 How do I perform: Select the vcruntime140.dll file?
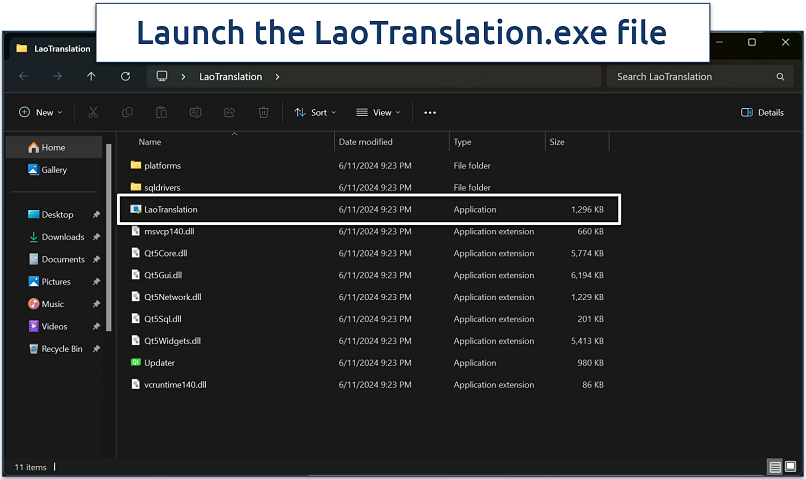(x=369, y=384)
